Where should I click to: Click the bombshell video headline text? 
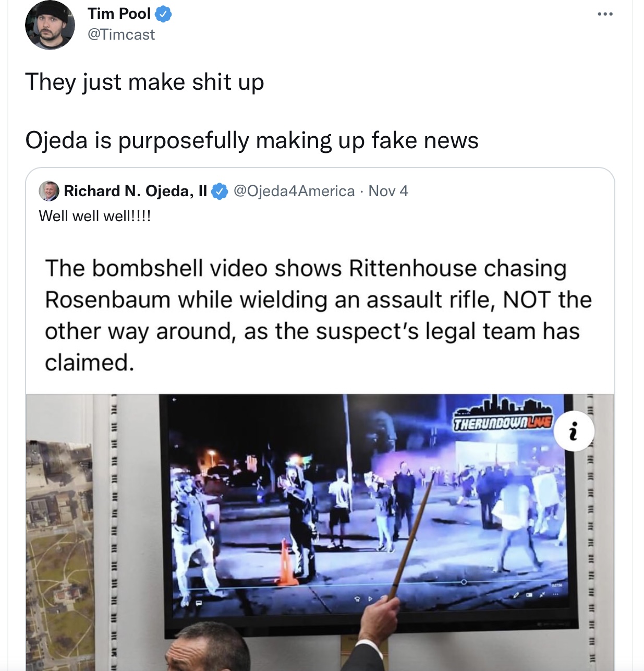tap(319, 316)
